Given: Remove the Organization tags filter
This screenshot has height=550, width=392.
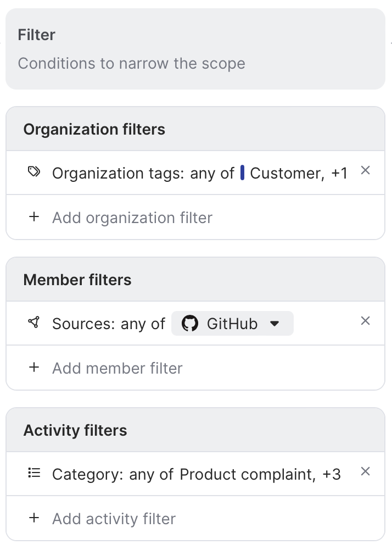Looking at the screenshot, I should [x=365, y=171].
